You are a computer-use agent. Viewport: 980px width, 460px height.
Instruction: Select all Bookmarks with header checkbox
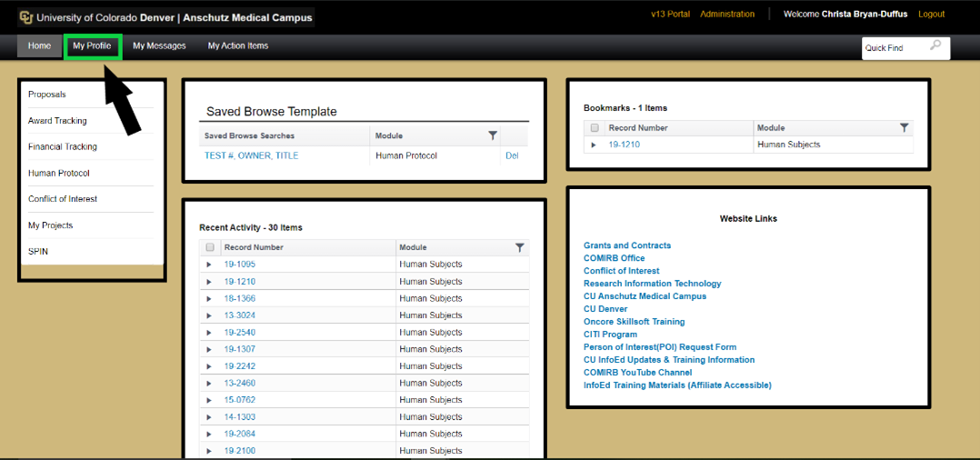click(595, 128)
